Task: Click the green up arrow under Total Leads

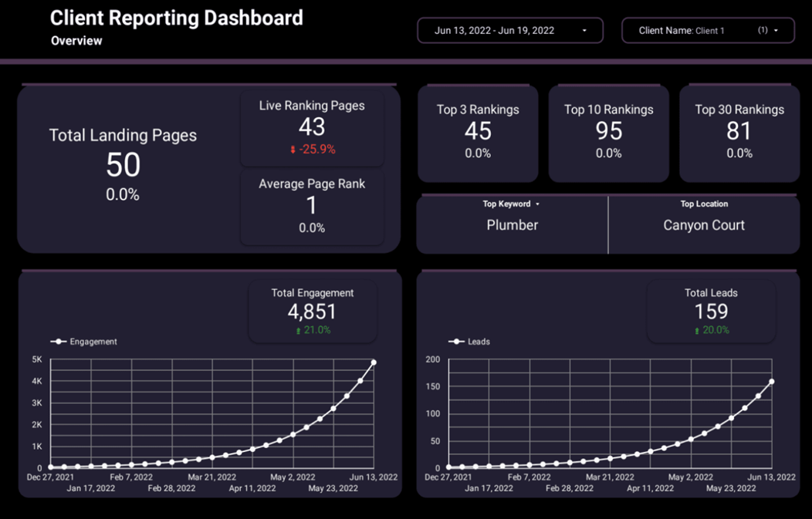Action: point(697,331)
